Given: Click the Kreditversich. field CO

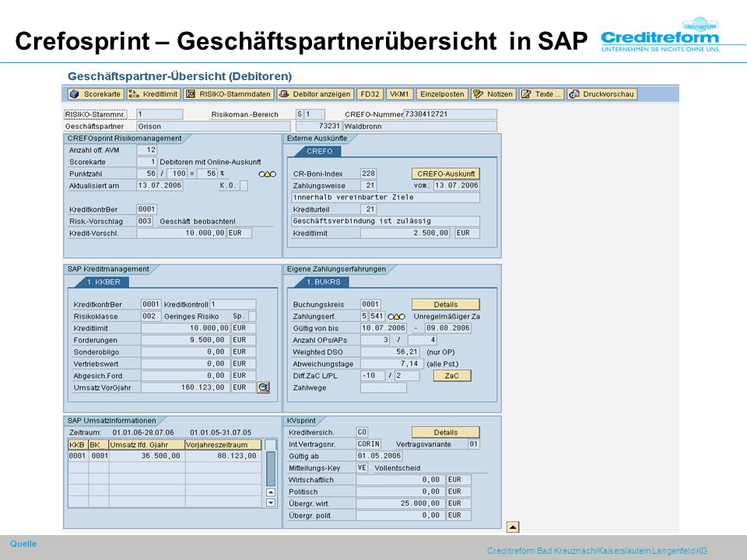Looking at the screenshot, I should [362, 432].
